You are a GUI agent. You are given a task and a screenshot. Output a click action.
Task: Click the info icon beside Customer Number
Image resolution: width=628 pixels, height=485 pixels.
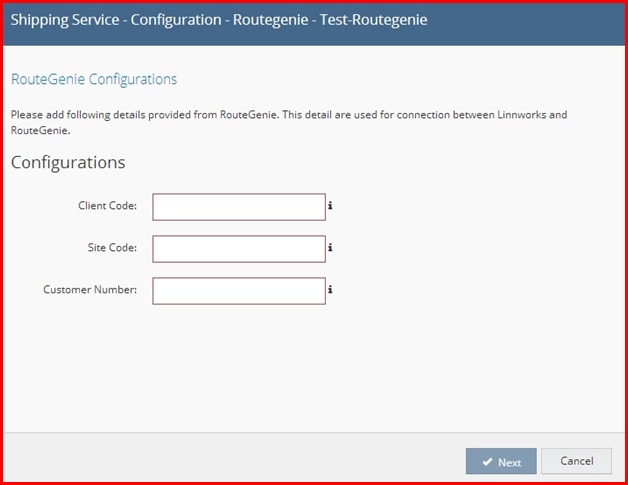[330, 289]
